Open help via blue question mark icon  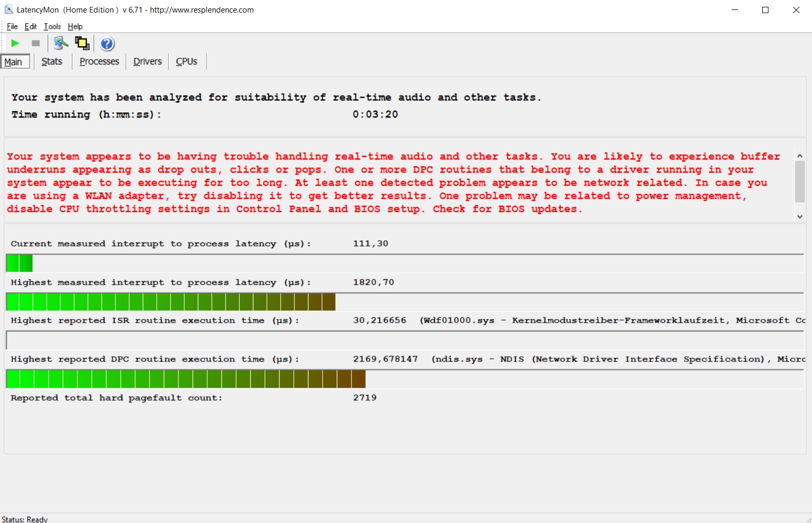click(x=107, y=44)
